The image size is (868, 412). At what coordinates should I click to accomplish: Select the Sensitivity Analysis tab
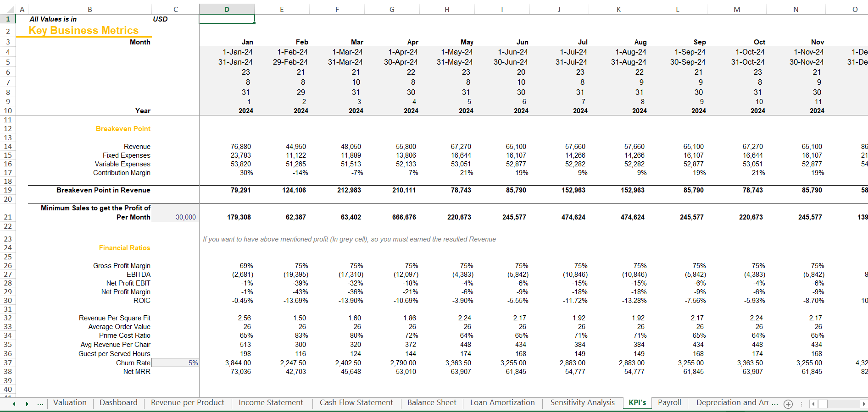tap(582, 403)
